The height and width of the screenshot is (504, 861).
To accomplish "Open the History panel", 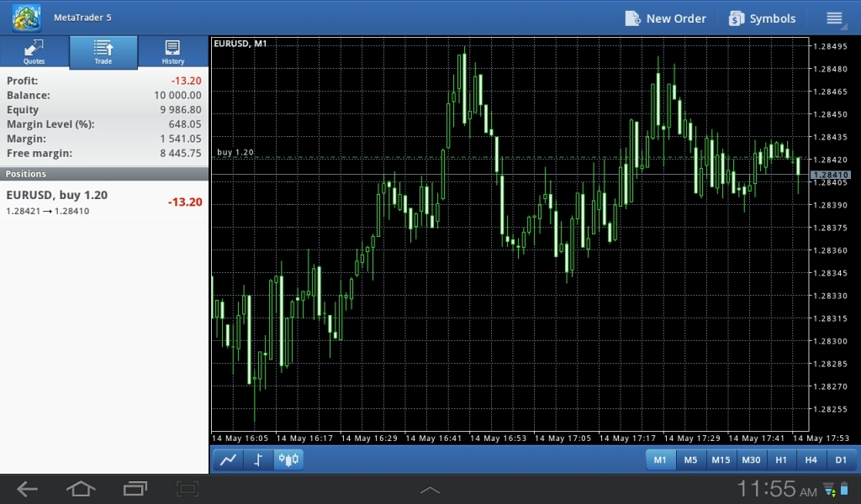I will pyautogui.click(x=172, y=52).
